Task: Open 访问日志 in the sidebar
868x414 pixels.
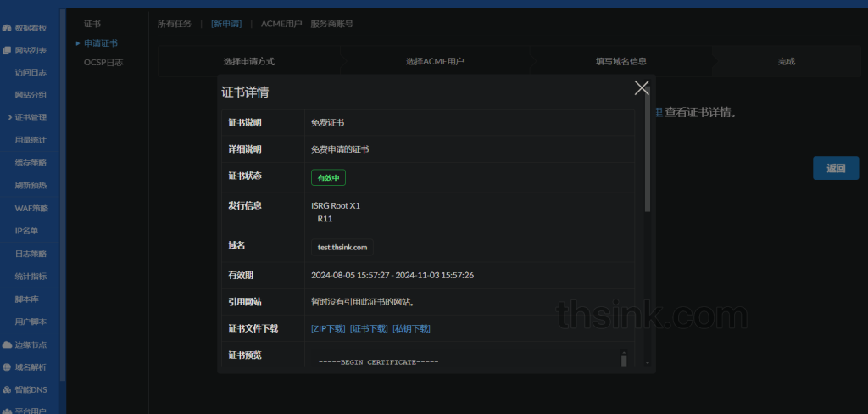Action: 31,73
